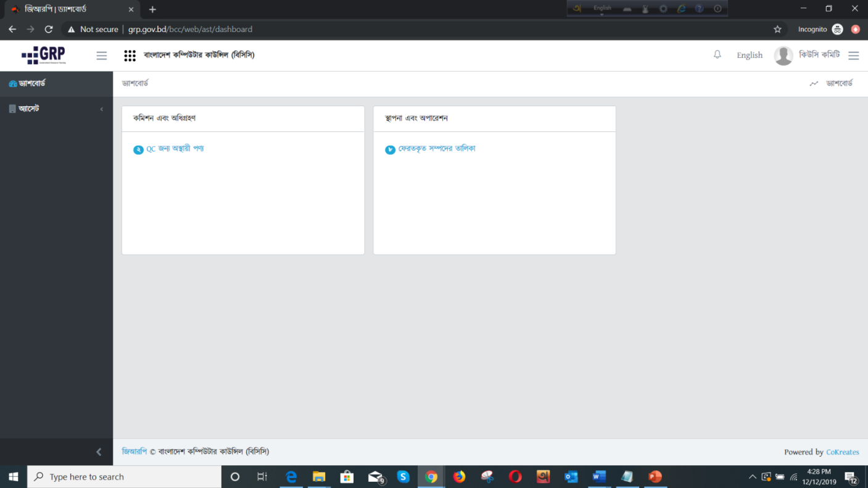Select ড্যাশবোর্ড in the left sidebar
The image size is (868, 488).
coord(32,83)
